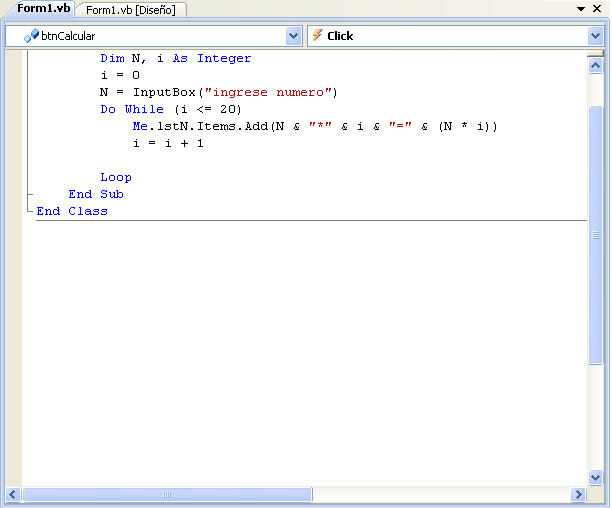Select the Click event combo box

[455, 36]
